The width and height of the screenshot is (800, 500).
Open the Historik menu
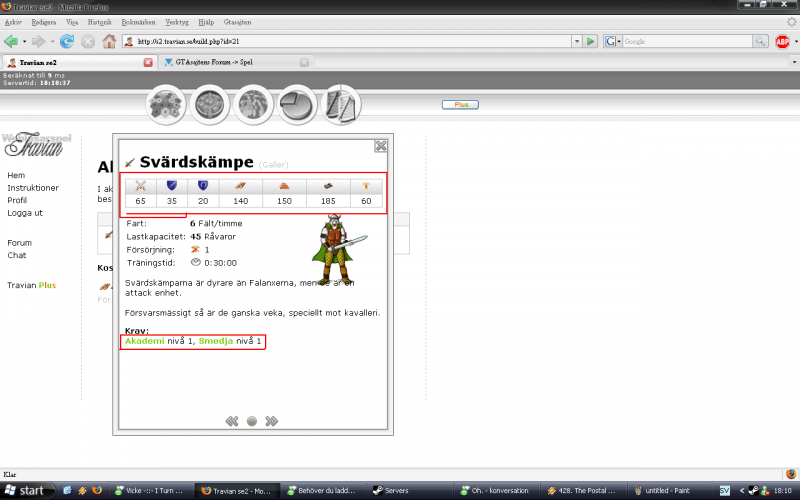coord(99,22)
